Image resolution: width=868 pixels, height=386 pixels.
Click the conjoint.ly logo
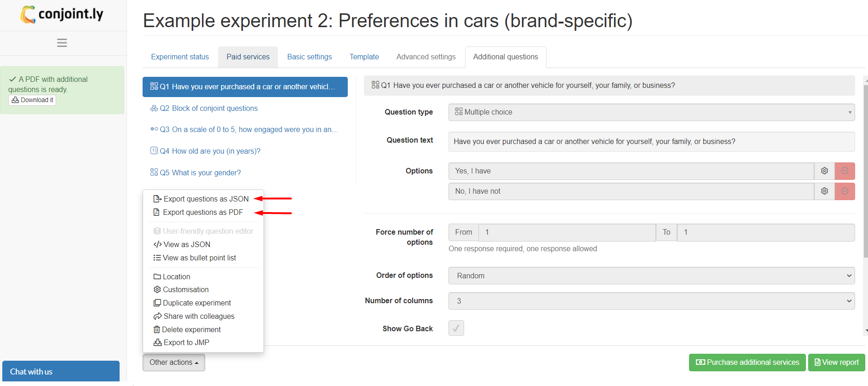click(62, 15)
